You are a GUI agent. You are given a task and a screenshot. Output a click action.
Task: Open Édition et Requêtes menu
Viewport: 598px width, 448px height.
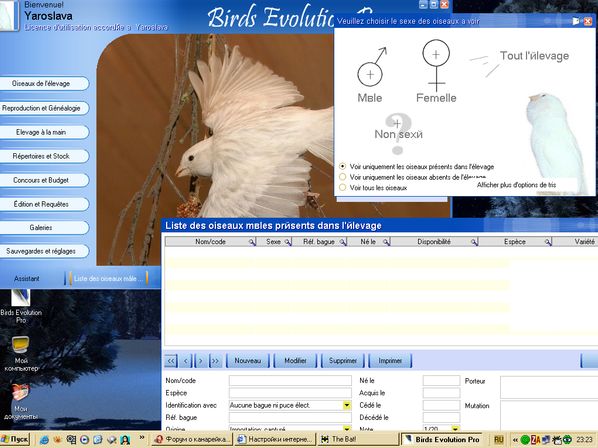click(45, 204)
